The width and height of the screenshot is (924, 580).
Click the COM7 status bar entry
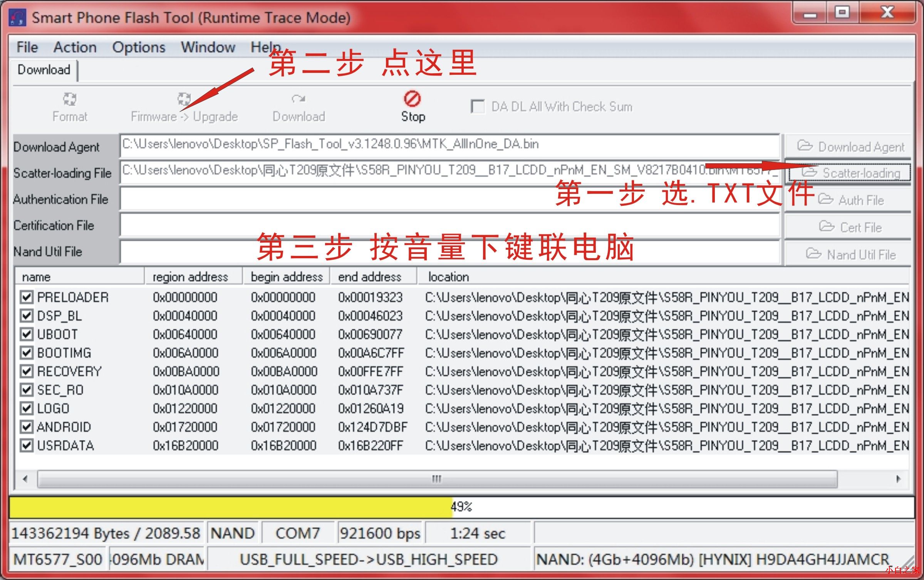coord(298,533)
